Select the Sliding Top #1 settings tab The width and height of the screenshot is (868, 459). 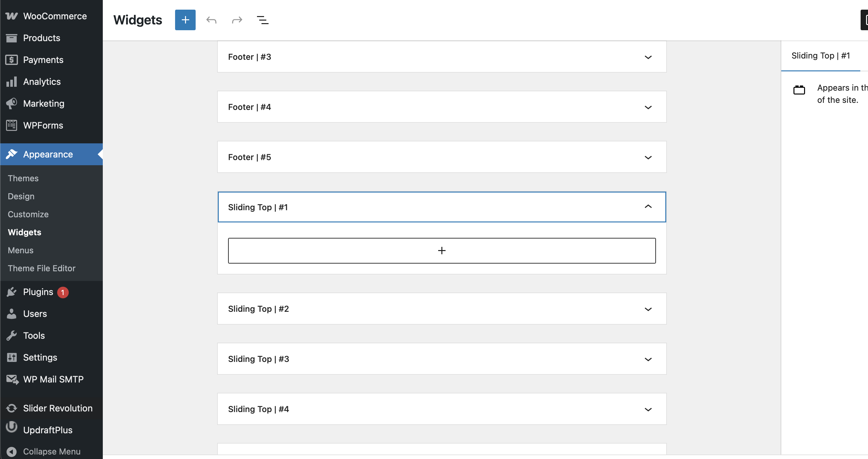(x=820, y=56)
